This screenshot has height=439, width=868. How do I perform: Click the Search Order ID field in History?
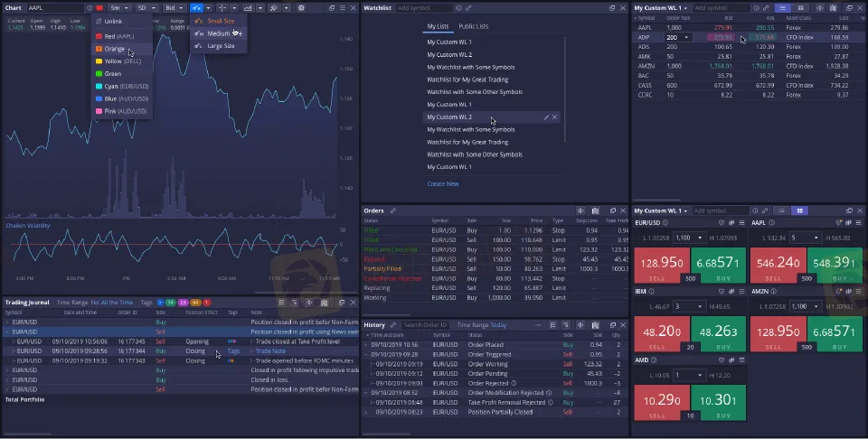(x=424, y=324)
